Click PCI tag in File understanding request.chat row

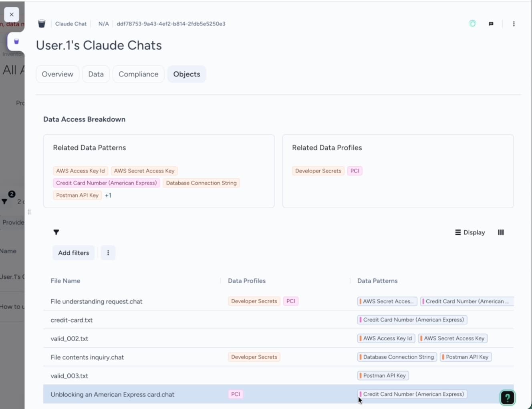pos(291,301)
